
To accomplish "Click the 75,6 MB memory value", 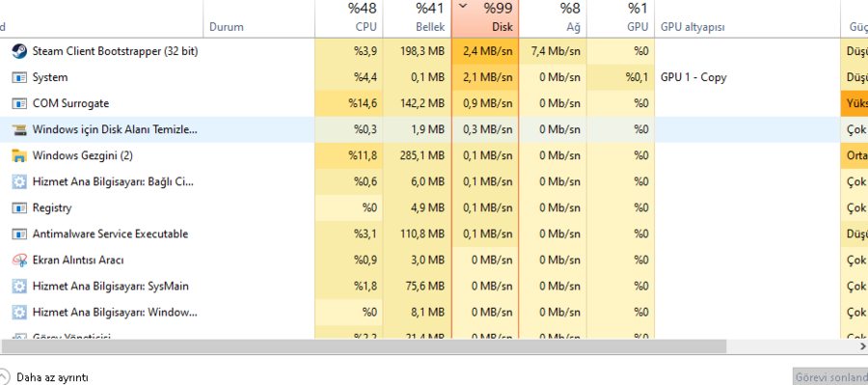I will click(x=424, y=287).
